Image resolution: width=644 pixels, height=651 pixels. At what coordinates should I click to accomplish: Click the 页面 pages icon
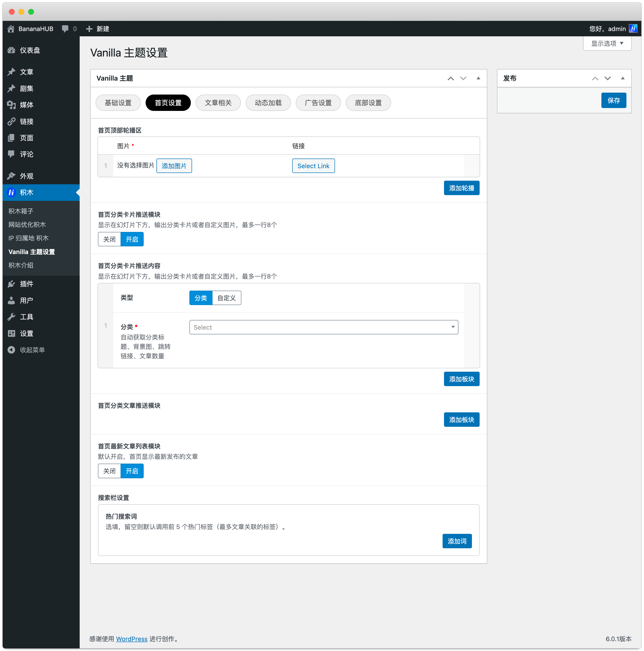tap(12, 138)
